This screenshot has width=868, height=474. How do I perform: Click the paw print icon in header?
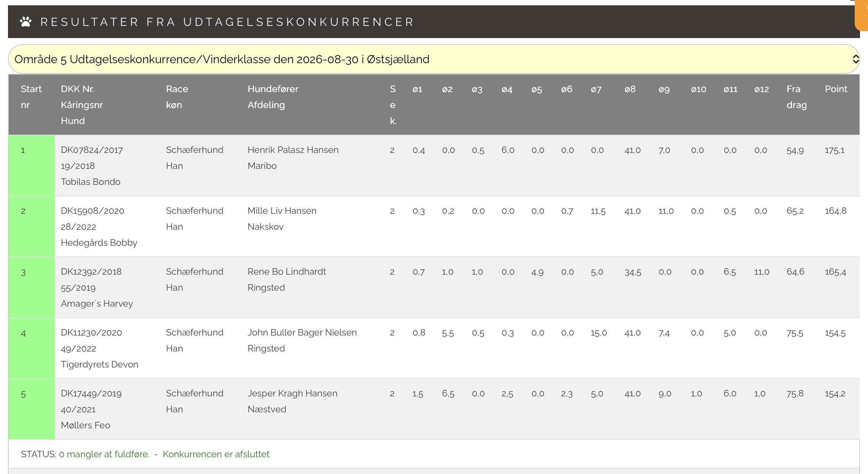26,22
